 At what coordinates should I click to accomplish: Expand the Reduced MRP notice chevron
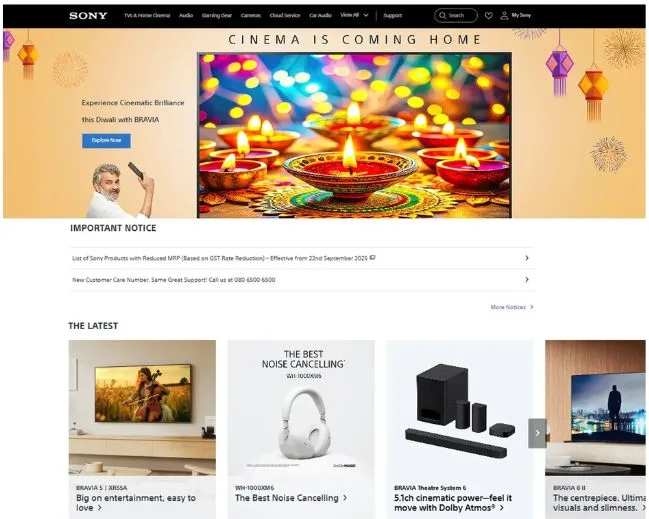(527, 258)
